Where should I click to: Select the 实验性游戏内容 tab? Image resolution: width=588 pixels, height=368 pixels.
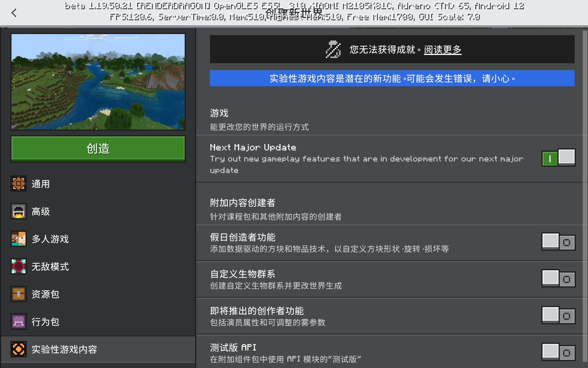click(98, 349)
